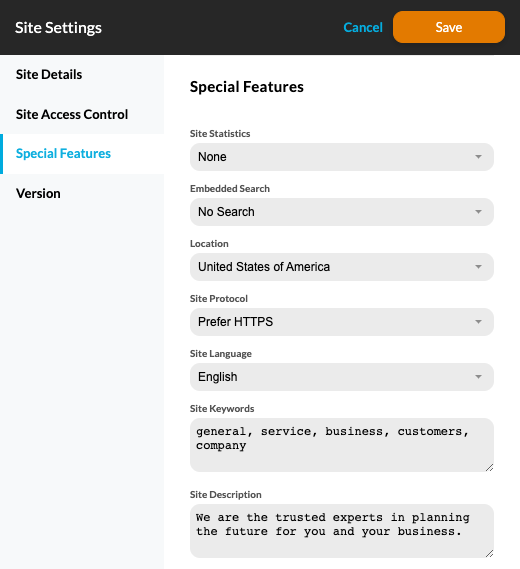Choose a country in Location dropdown
The image size is (520, 569).
coord(341,267)
